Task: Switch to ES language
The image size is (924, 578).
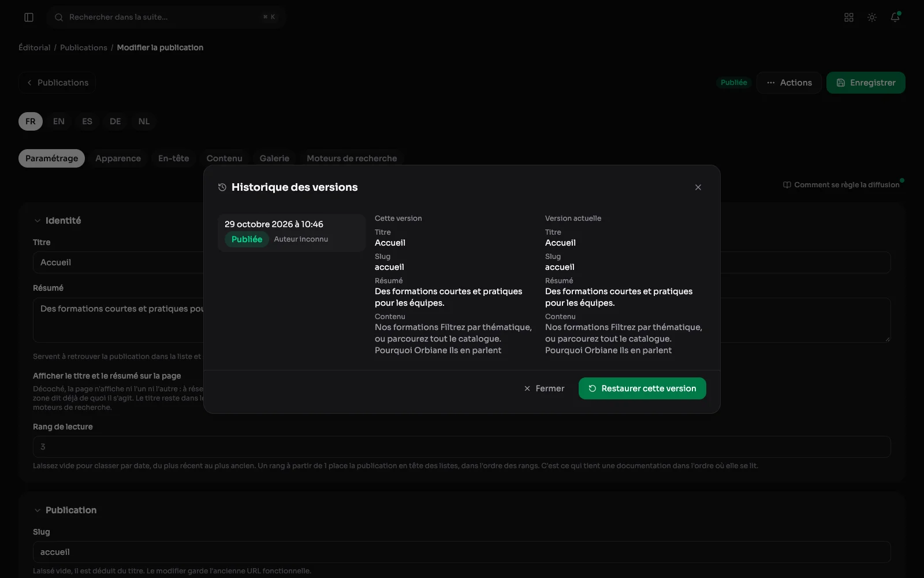Action: 87,121
